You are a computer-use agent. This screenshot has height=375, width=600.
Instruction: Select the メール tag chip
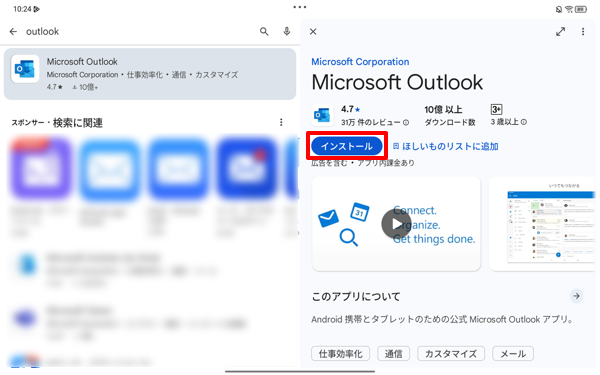[x=513, y=354]
